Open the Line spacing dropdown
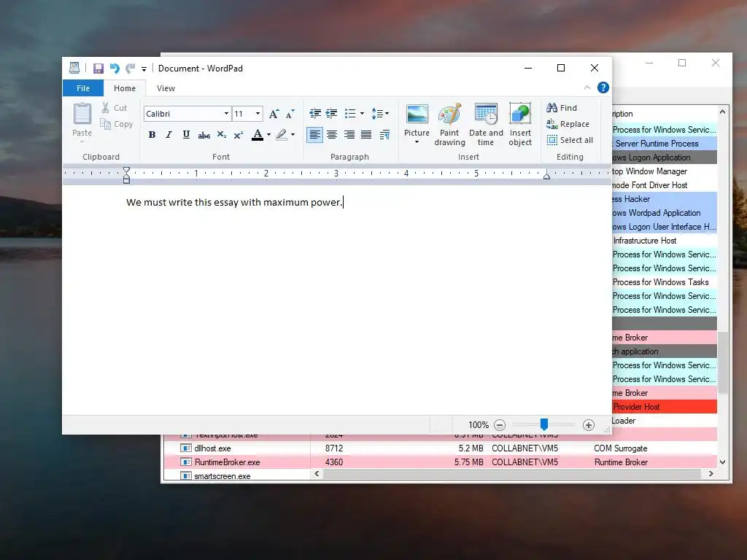 coord(379,113)
